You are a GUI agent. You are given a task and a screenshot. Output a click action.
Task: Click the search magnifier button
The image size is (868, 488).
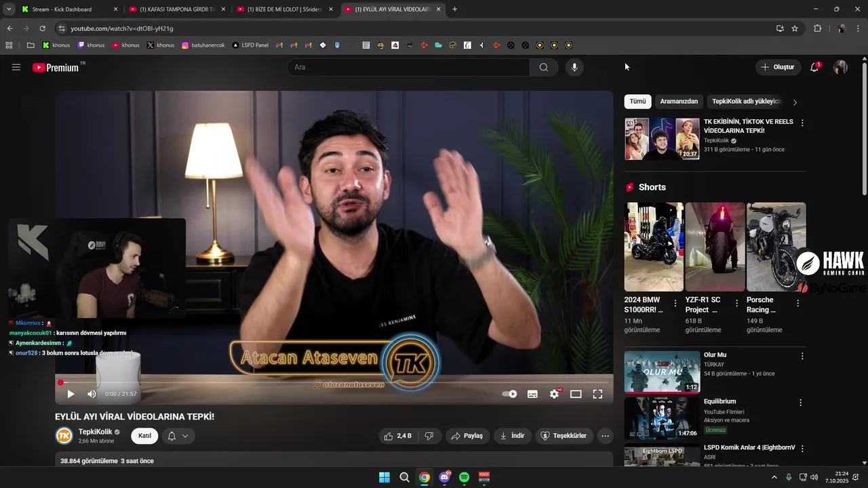click(544, 67)
